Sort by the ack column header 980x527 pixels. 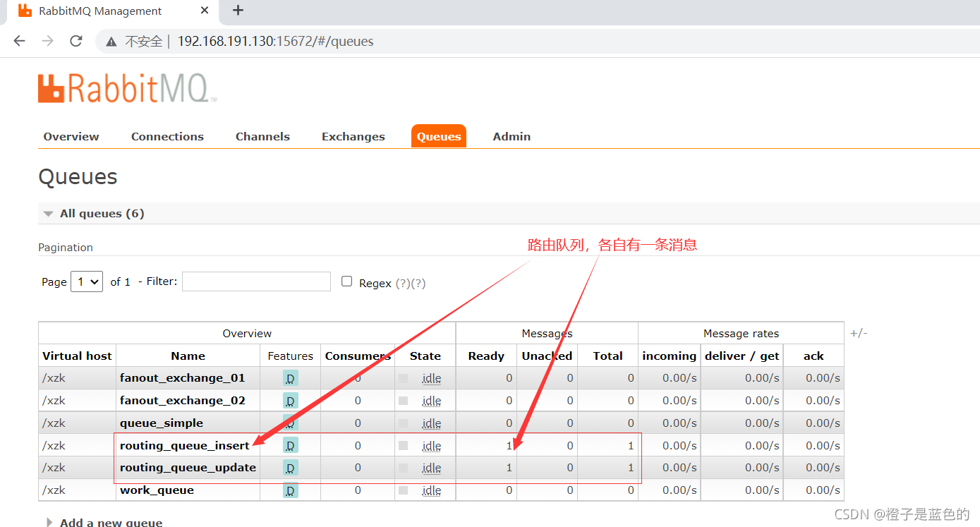click(813, 356)
